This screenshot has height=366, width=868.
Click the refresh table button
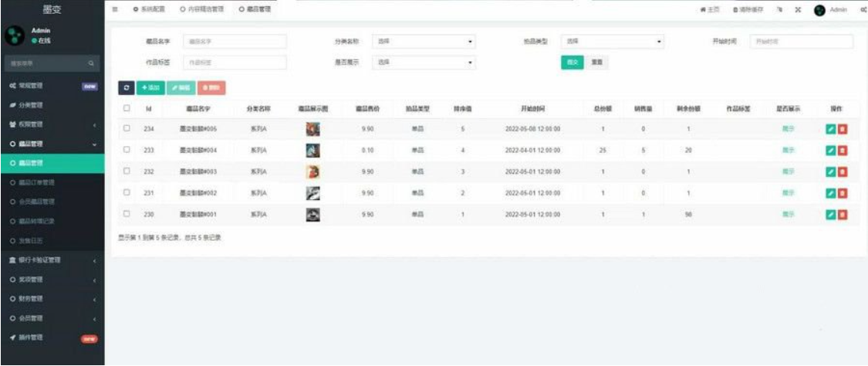pos(127,87)
